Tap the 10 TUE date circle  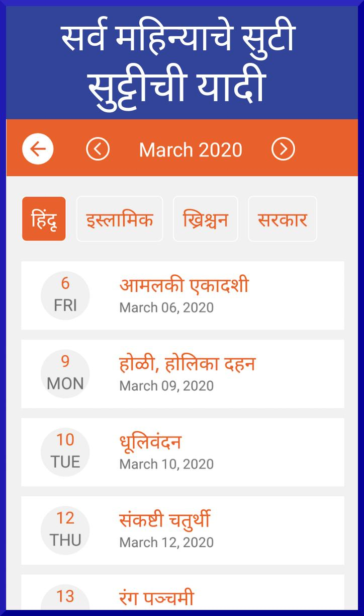pos(65,452)
